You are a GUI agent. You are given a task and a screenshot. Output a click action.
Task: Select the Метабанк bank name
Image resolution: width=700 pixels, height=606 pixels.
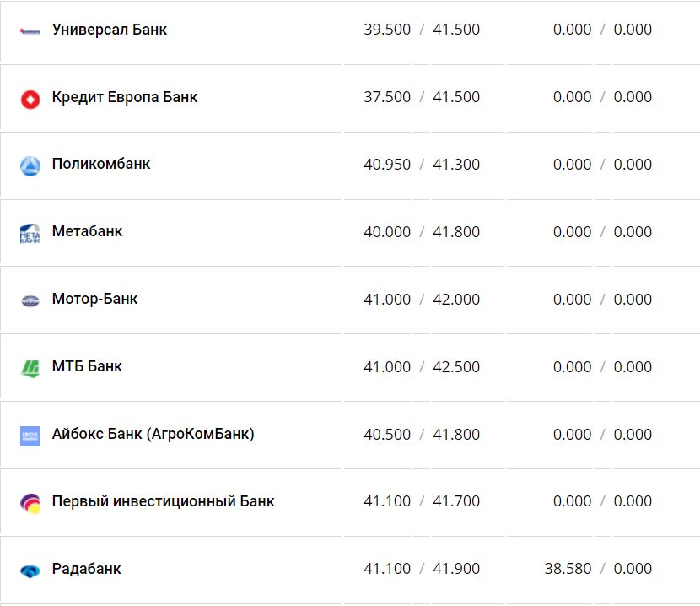coord(87,231)
